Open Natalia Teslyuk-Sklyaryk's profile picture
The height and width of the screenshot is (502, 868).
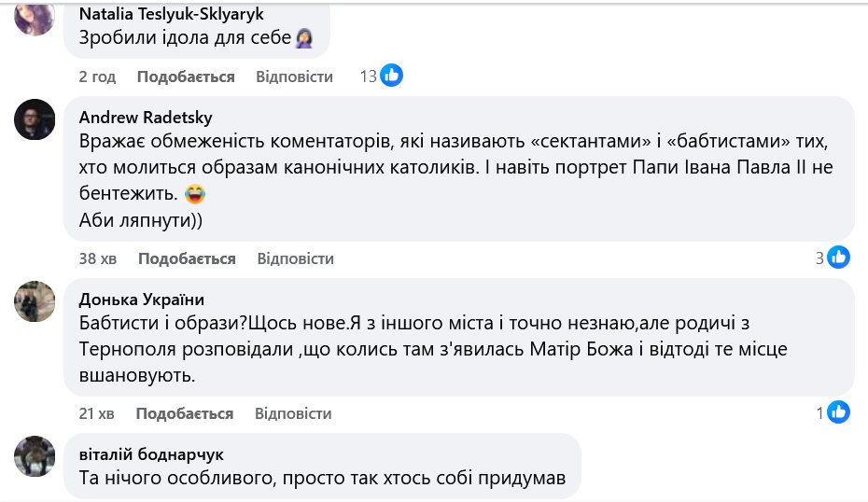point(35,17)
